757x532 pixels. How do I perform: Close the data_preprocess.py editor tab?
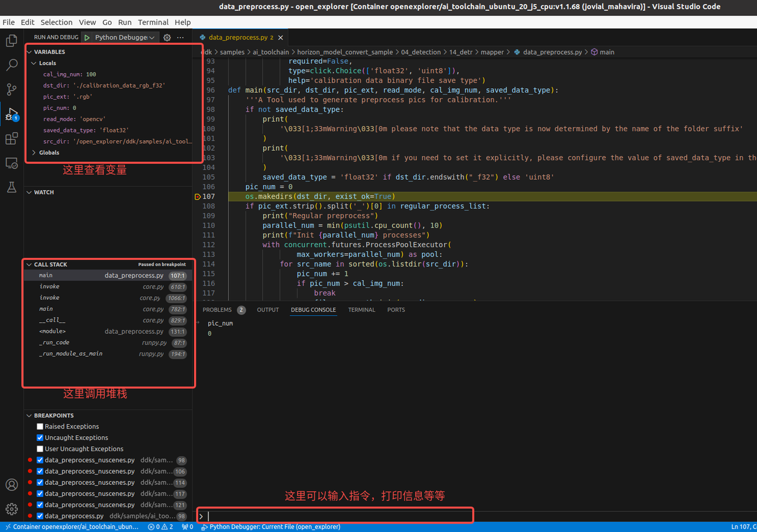pos(280,37)
